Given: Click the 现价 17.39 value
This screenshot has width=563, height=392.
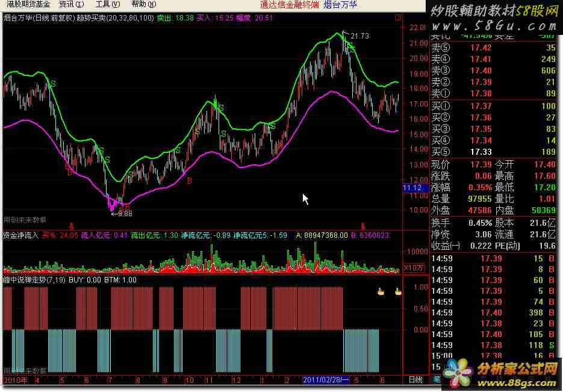Looking at the screenshot, I should (x=481, y=164).
